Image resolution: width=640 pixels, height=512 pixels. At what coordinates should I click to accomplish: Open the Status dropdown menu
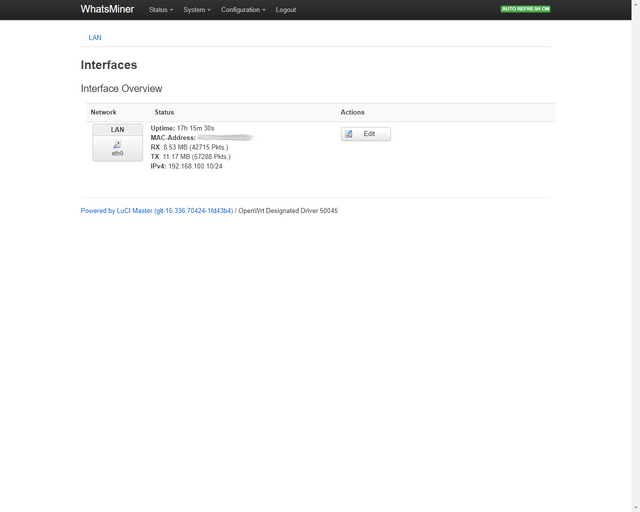point(161,10)
